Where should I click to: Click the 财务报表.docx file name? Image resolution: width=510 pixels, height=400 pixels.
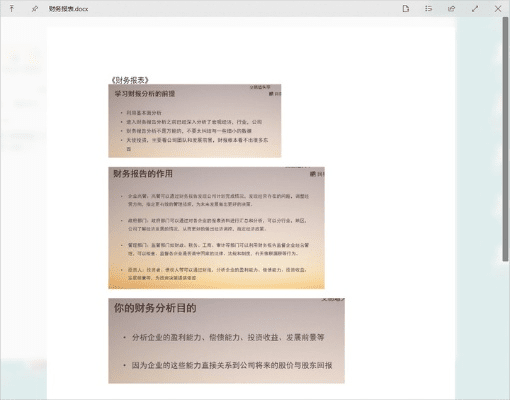(x=68, y=9)
